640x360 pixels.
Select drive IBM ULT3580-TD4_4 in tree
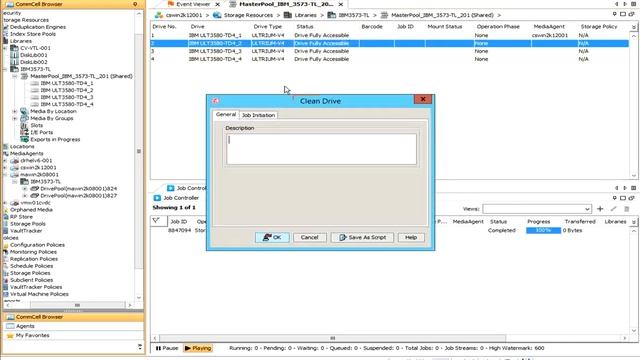pyautogui.click(x=67, y=104)
